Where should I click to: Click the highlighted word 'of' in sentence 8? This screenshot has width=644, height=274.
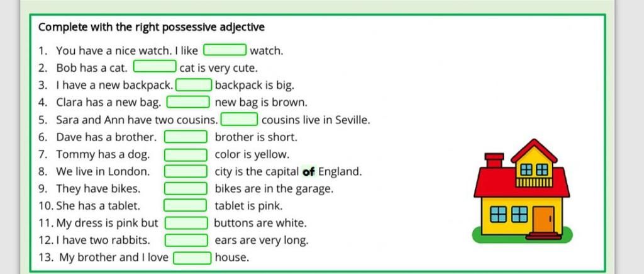coord(308,171)
